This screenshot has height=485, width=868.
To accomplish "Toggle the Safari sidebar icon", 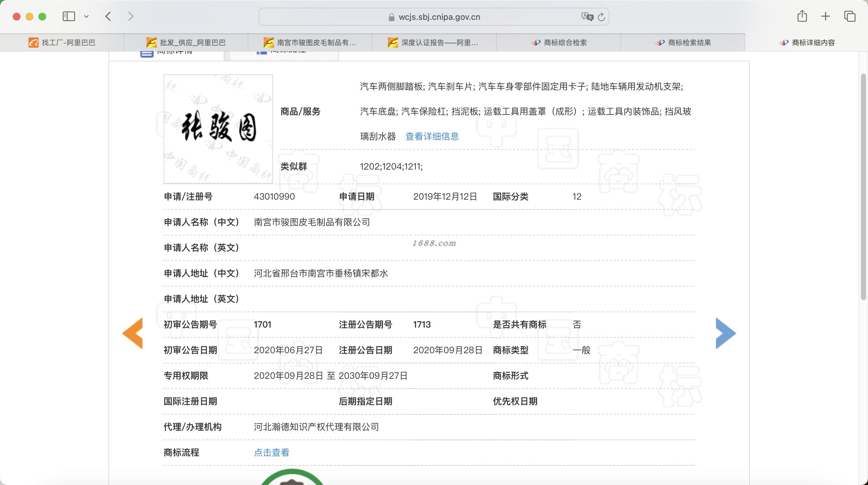I will (69, 16).
